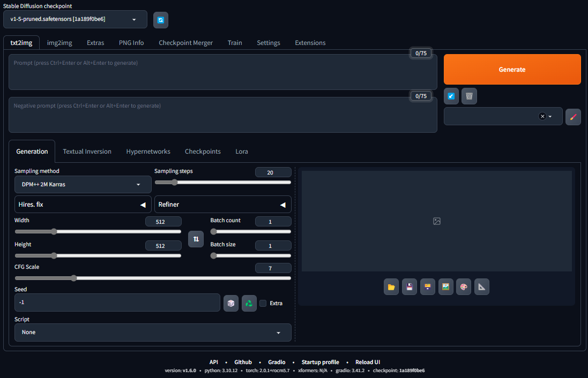The height and width of the screenshot is (378, 588).
Task: Expand the Refiner section
Action: [223, 204]
